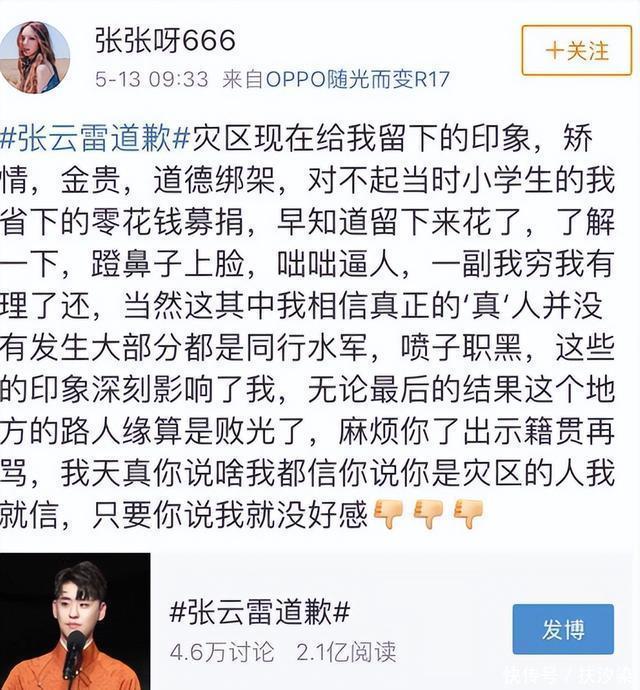
Task: Click the post line starting 方的路人缘
Action: pos(307,431)
